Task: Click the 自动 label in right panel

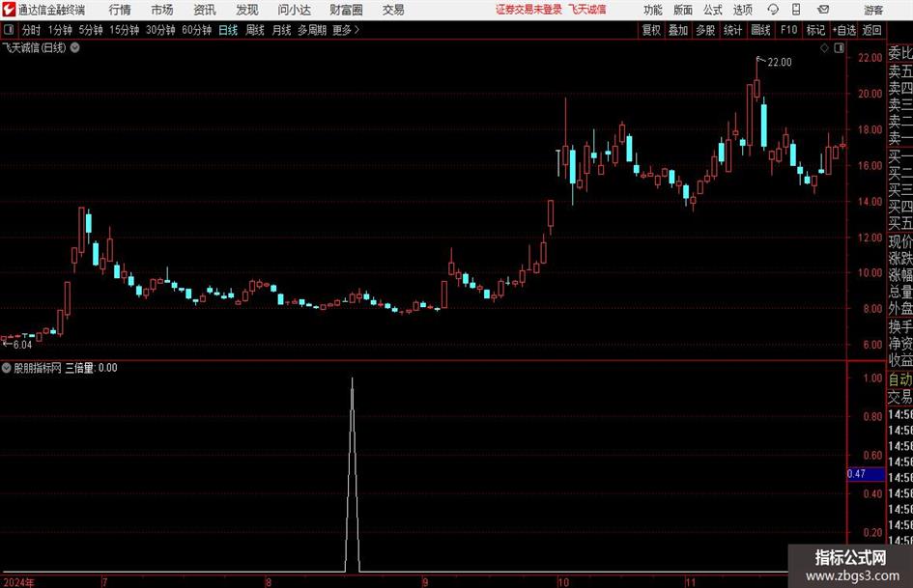Action: (900, 379)
